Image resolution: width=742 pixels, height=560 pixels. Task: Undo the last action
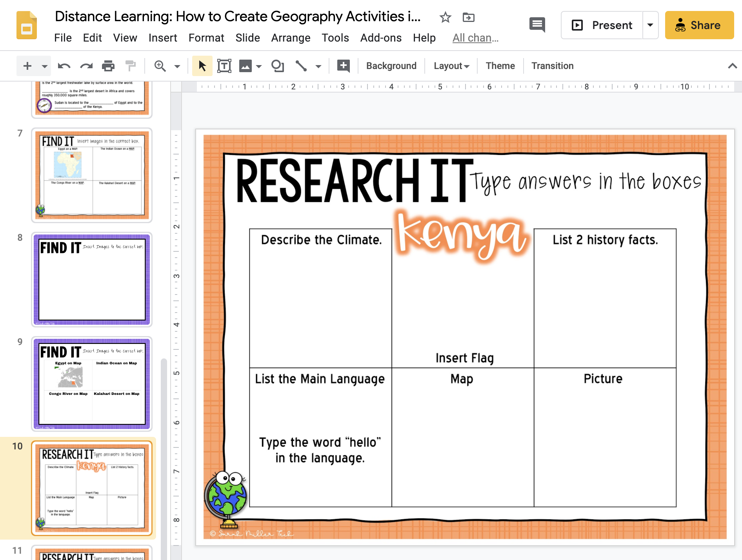click(64, 66)
